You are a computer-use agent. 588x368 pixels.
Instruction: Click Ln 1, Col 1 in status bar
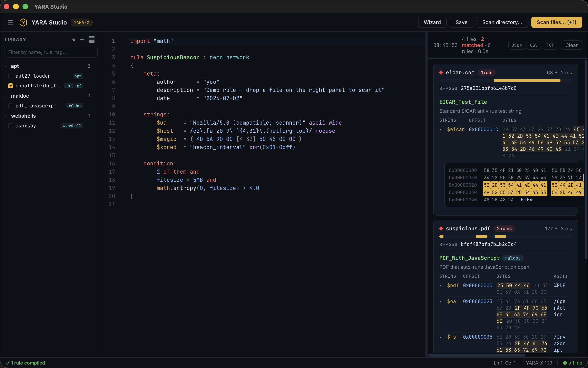pyautogui.click(x=504, y=363)
